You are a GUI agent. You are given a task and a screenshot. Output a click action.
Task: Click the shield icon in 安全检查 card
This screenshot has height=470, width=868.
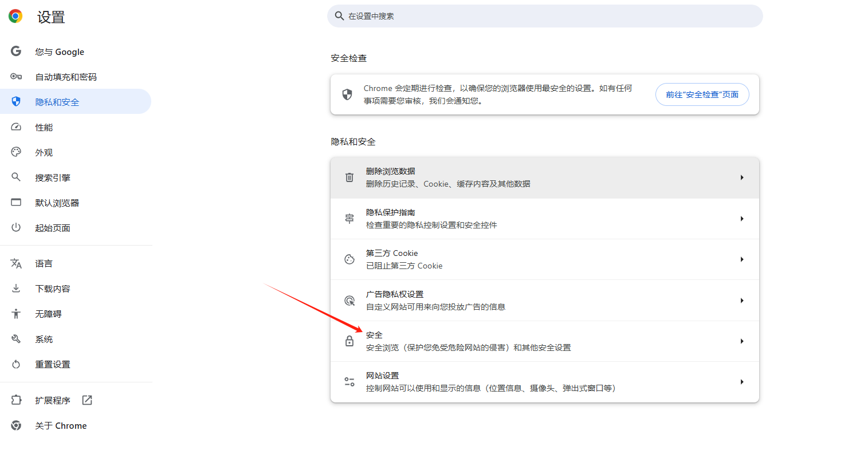[x=347, y=94]
